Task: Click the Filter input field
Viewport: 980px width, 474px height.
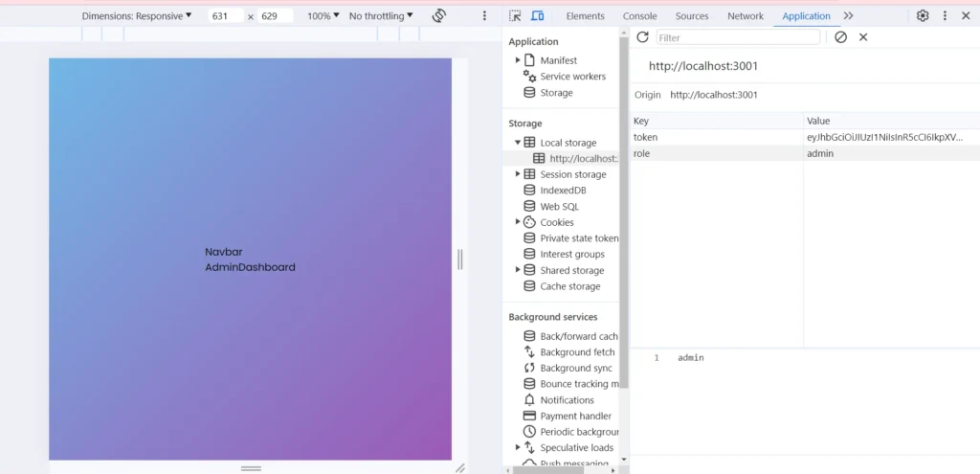Action: click(737, 37)
